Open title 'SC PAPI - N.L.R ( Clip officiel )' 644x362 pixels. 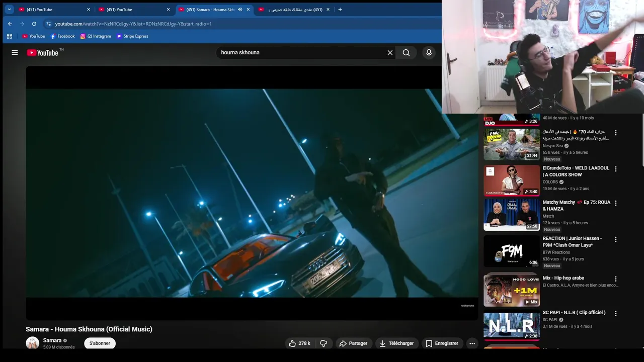[x=574, y=313]
